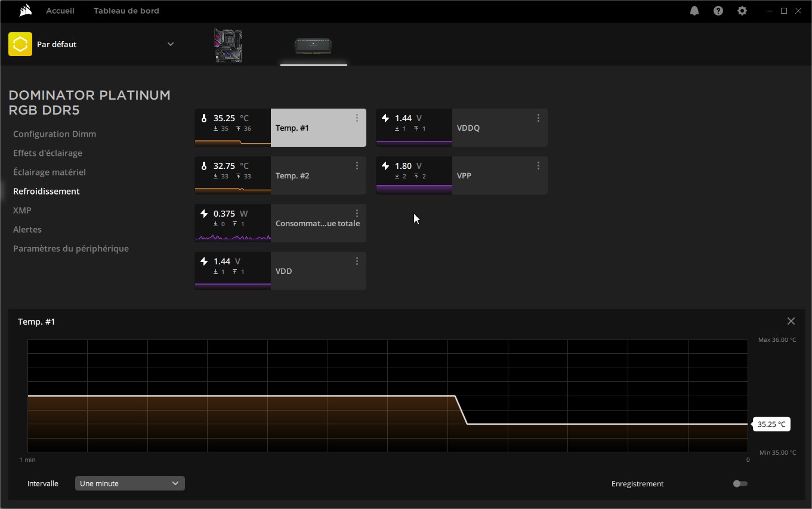Open Refroidissement section

[47, 192]
